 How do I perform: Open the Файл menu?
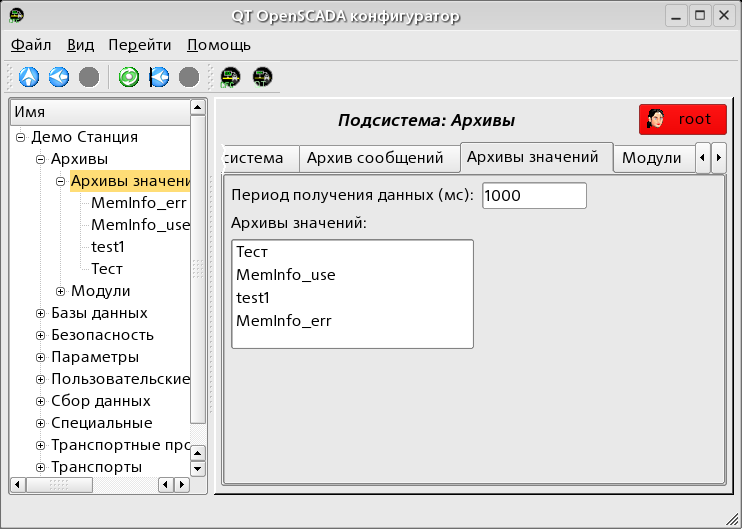31,45
